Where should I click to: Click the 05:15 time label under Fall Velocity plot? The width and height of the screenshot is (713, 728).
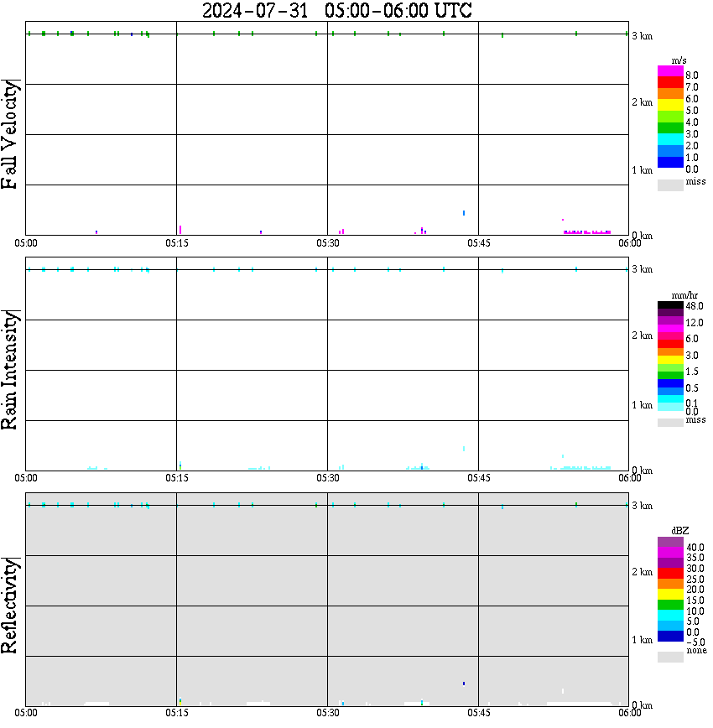(177, 243)
